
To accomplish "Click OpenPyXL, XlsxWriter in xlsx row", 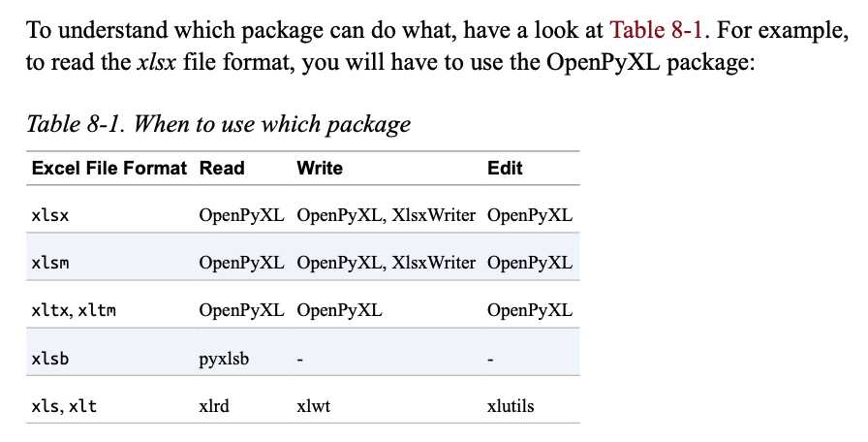I will [x=386, y=215].
